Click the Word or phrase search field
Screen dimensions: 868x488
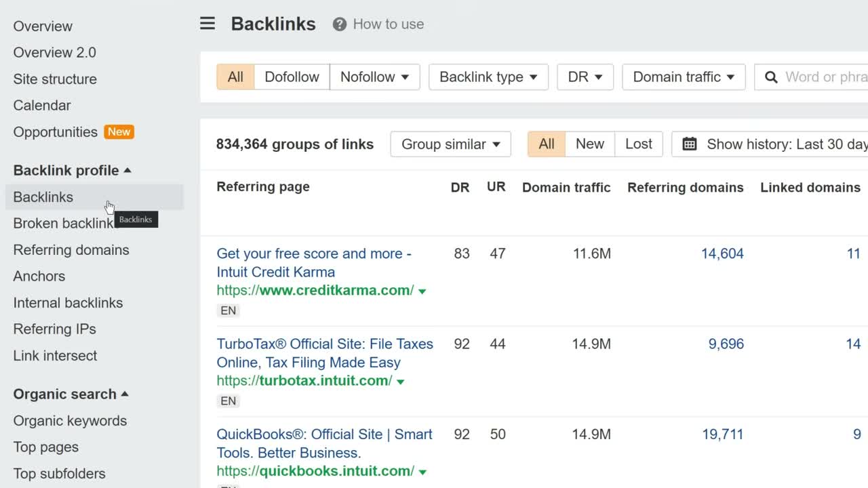pyautogui.click(x=812, y=77)
